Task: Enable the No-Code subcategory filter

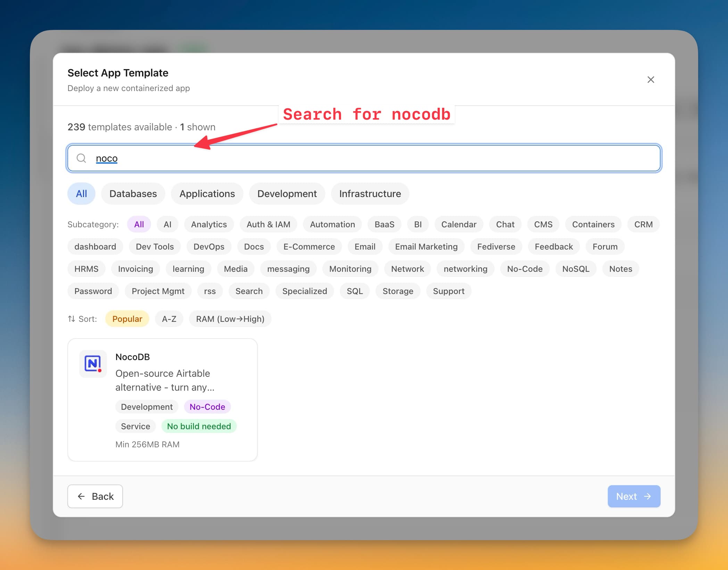Action: 524,269
